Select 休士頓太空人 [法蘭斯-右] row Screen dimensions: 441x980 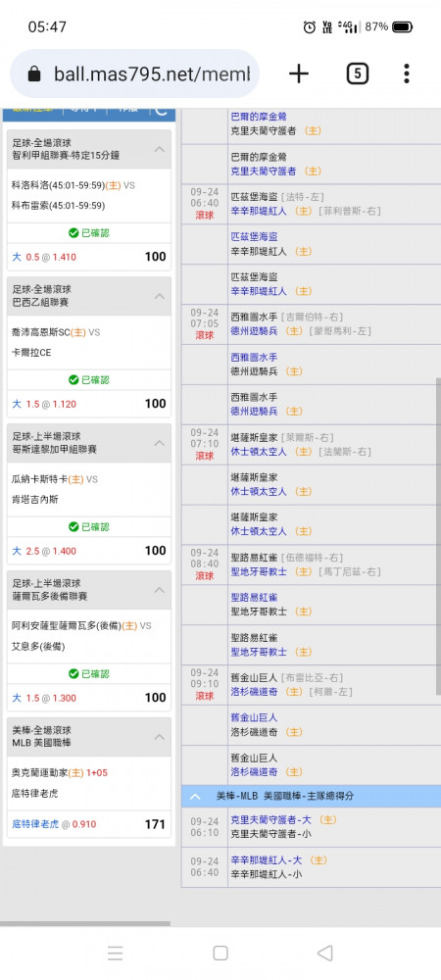pyautogui.click(x=301, y=451)
